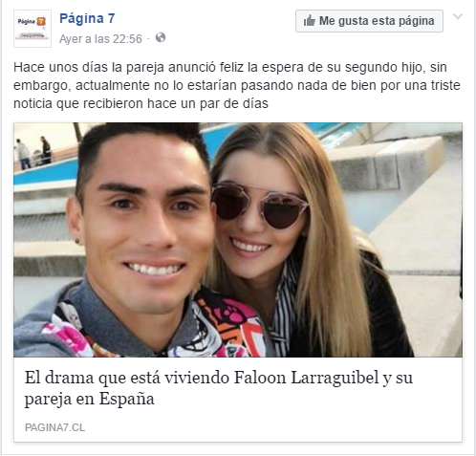Expand the post options chevron dropdown
Screen dimensions: 476x456
coord(458,16)
